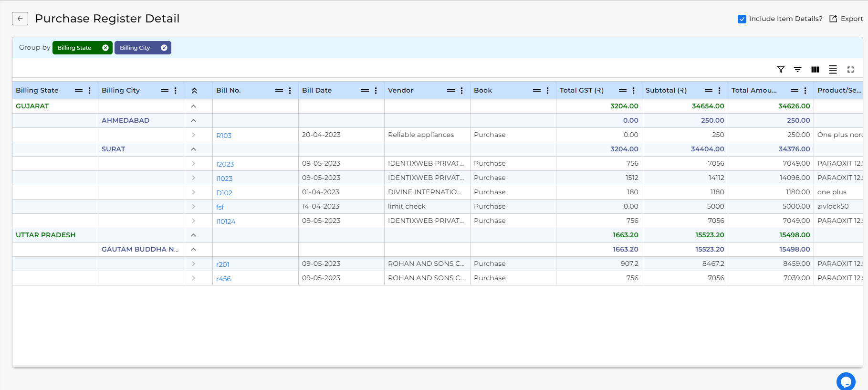Image resolution: width=868 pixels, height=390 pixels.
Task: Click the Product/Se... column header
Action: coord(838,90)
